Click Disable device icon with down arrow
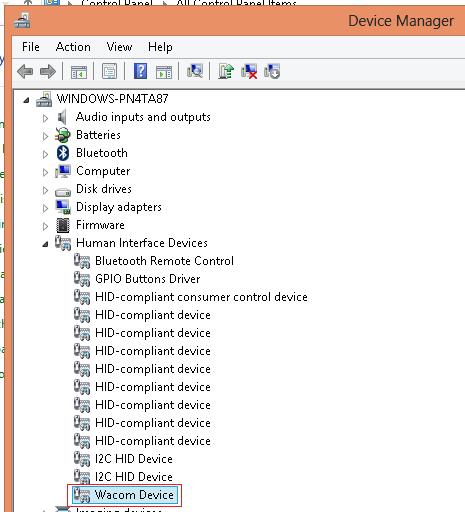This screenshot has width=465, height=512. coord(272,71)
